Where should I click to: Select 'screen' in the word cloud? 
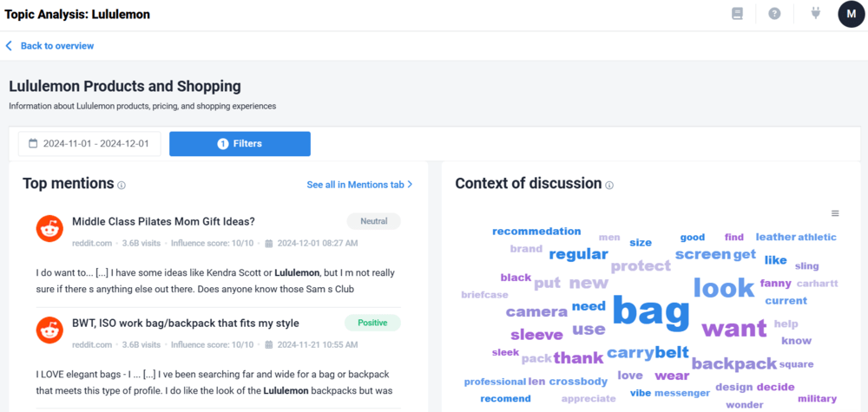coord(703,254)
